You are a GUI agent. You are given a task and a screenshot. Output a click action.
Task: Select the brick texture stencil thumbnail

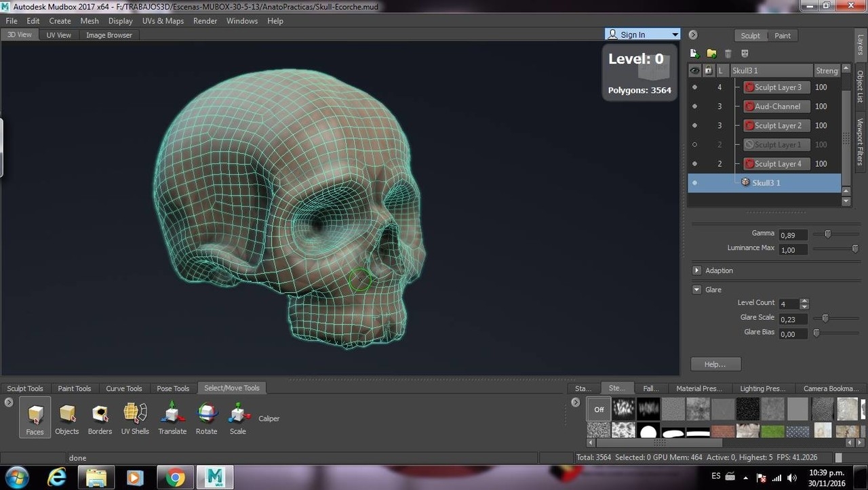tap(724, 430)
